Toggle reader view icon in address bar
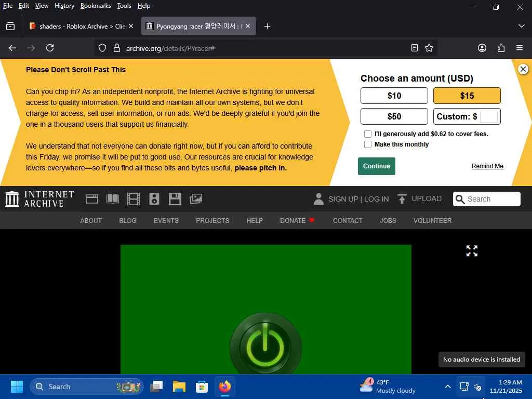 [414, 48]
